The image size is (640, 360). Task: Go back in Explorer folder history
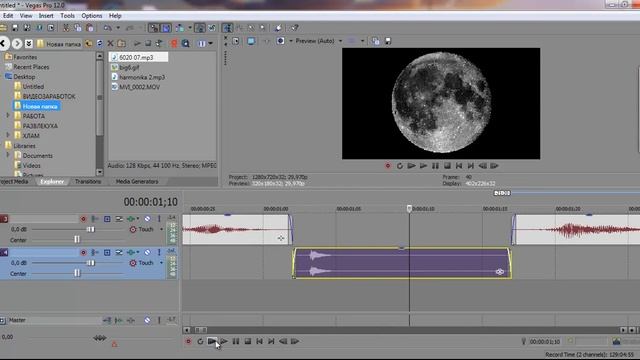[x=4, y=43]
